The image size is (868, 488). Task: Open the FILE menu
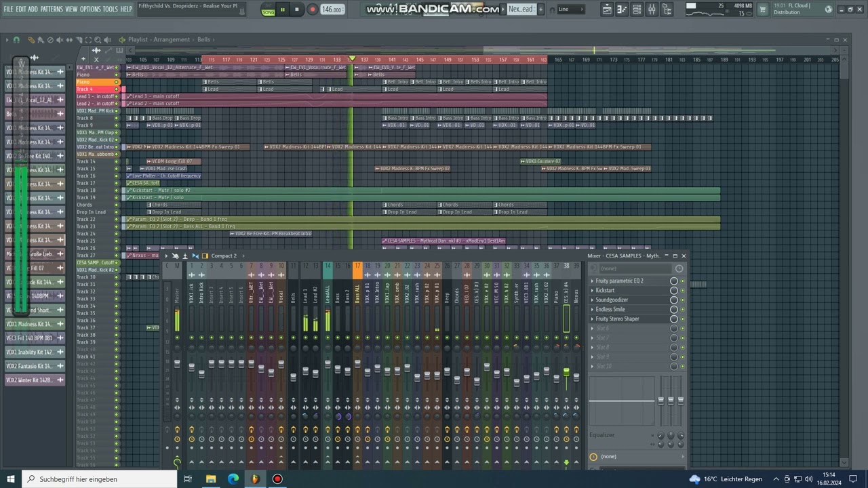coord(8,9)
